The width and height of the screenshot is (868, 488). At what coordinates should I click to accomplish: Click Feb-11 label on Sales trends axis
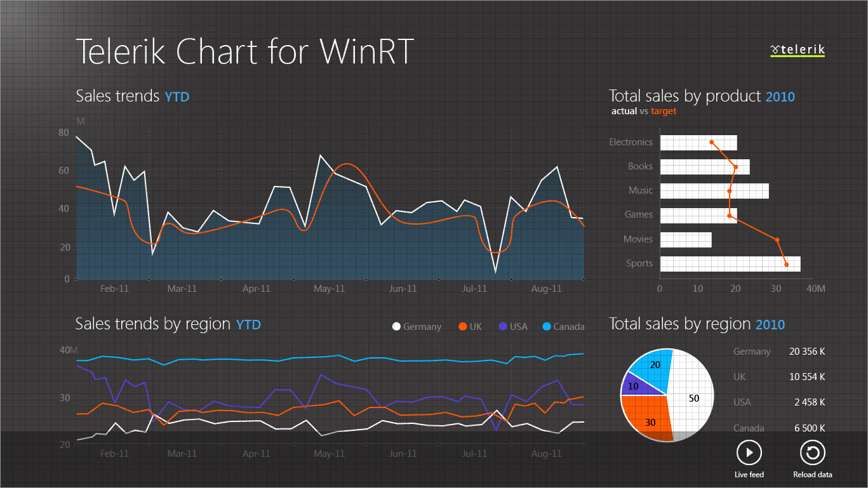tap(115, 288)
